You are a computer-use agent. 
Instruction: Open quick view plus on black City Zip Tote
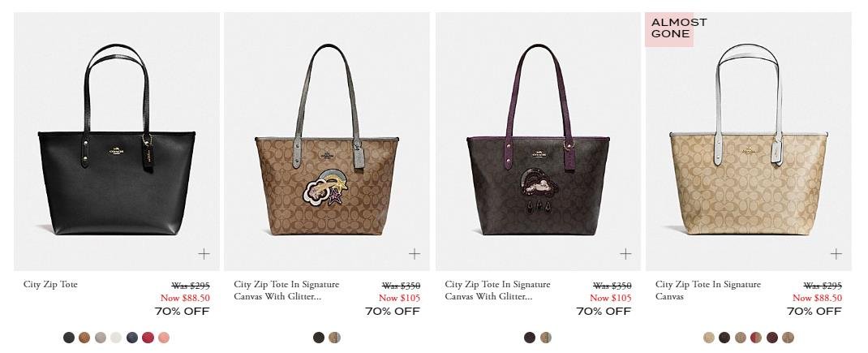[x=204, y=254]
